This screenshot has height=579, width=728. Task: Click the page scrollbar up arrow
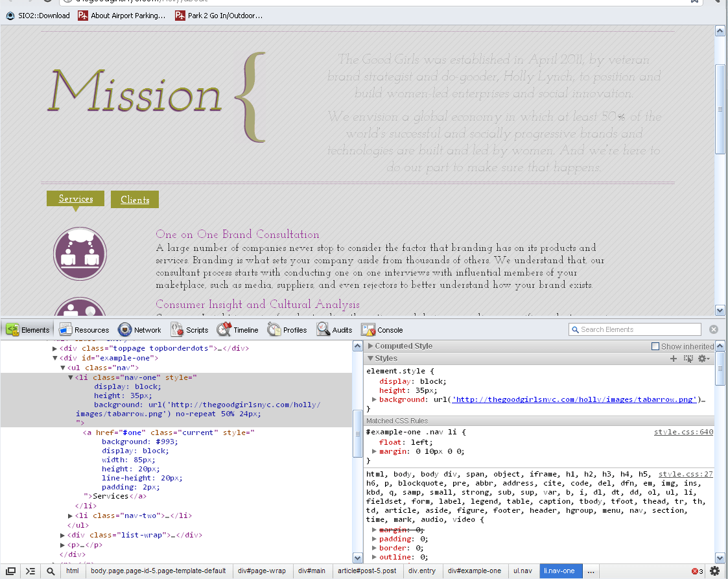[720, 31]
